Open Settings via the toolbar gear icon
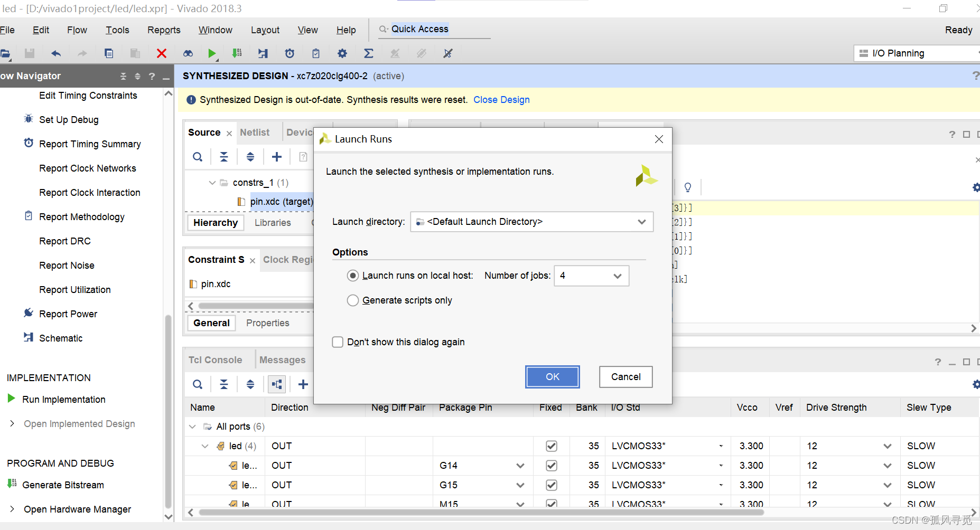 [342, 53]
